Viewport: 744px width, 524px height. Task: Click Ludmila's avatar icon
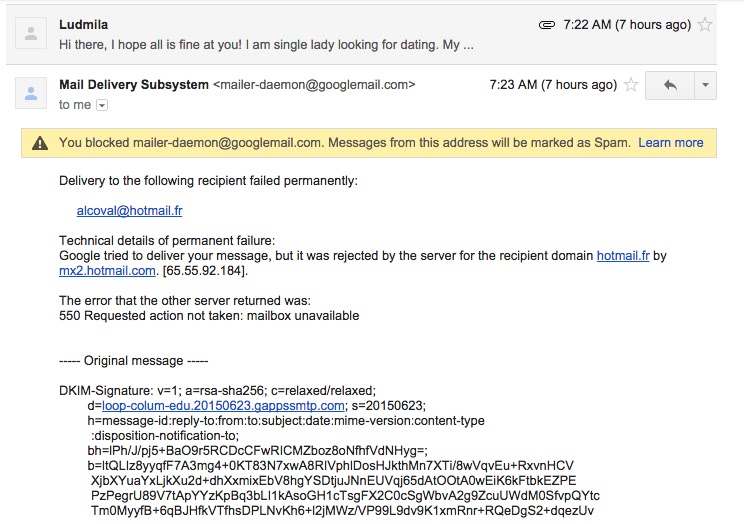pos(31,35)
